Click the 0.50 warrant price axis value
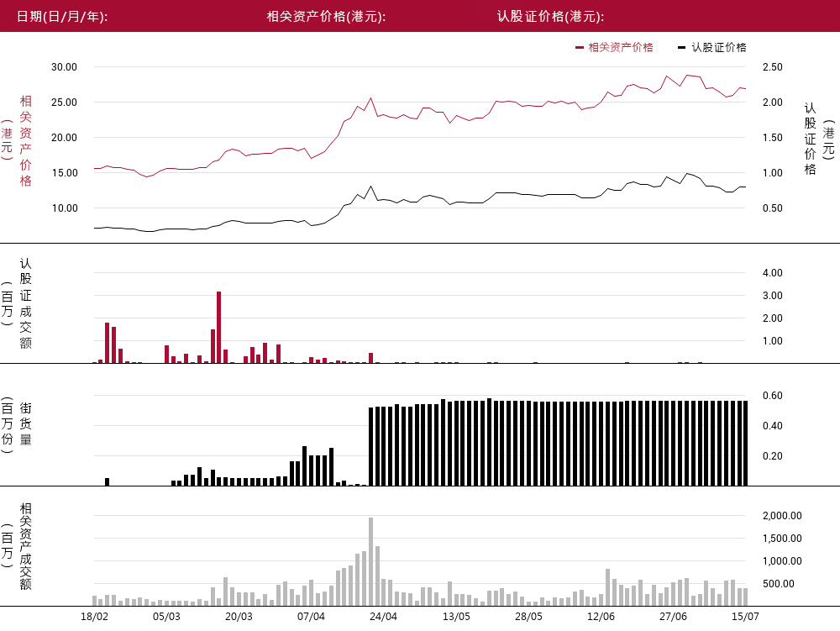 point(773,208)
